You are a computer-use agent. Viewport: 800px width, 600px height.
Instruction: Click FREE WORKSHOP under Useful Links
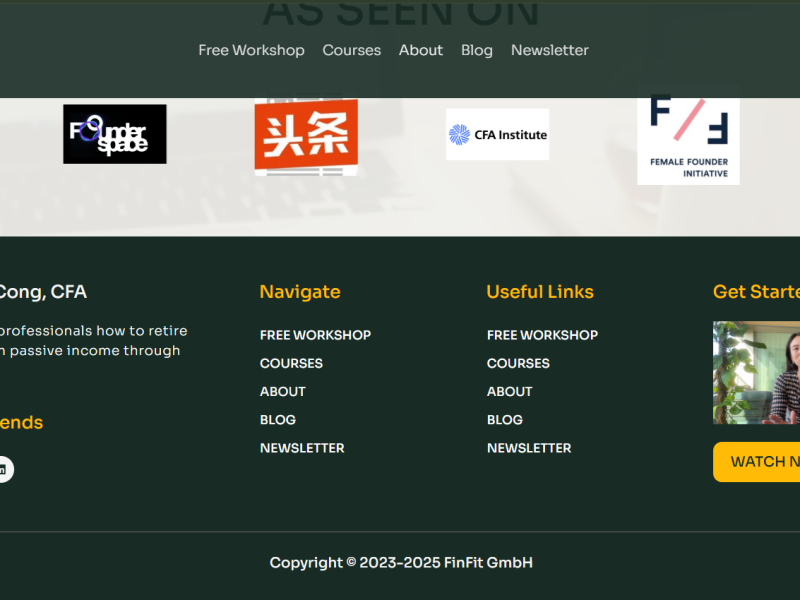pos(542,335)
